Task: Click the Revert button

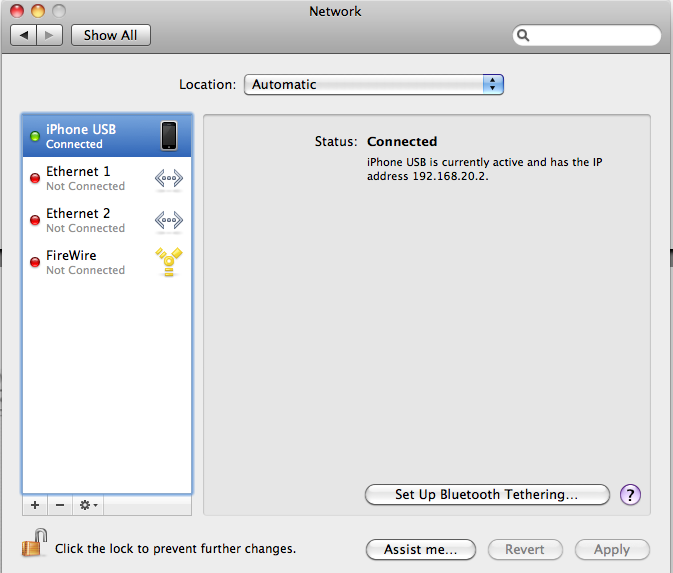Action: click(525, 549)
